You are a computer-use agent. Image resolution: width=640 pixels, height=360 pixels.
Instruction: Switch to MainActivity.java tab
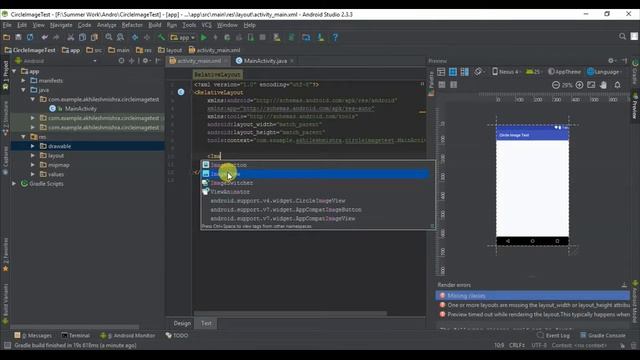click(x=265, y=61)
